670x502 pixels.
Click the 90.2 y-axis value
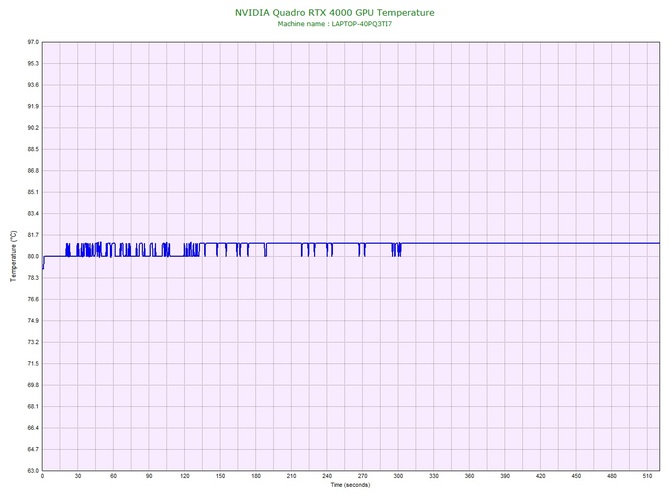[x=33, y=128]
